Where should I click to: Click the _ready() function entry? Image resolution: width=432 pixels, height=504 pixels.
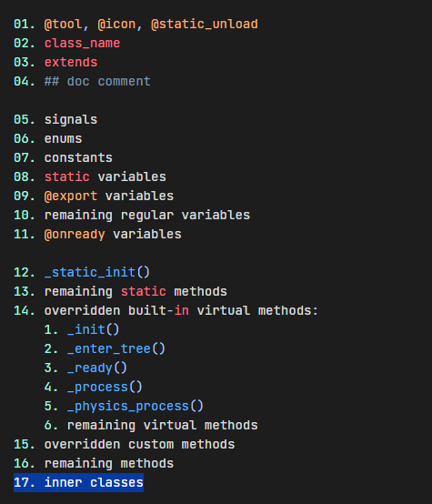pyautogui.click(x=97, y=368)
